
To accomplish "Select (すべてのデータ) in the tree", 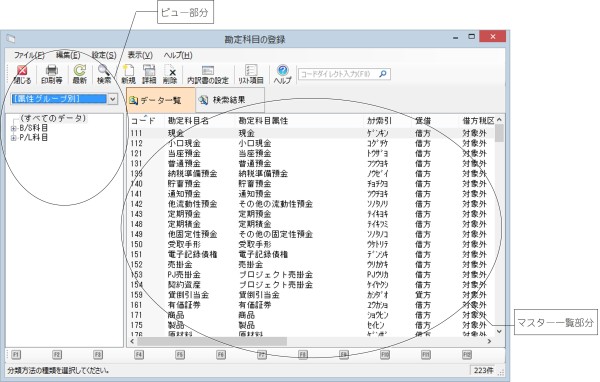I will coord(53,118).
